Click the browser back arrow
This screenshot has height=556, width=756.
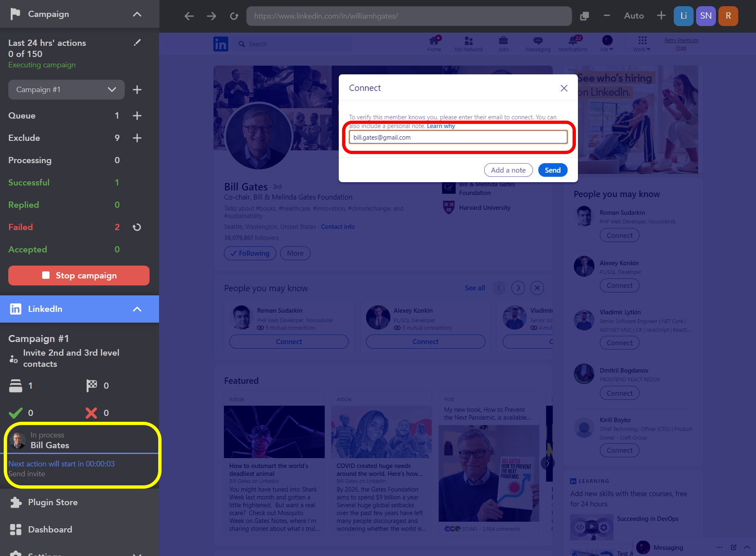pyautogui.click(x=189, y=16)
